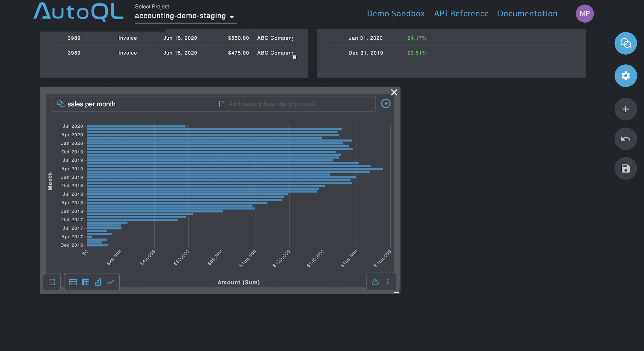Click the $100,000 axis tick label
The height and width of the screenshot is (351, 644).
[x=248, y=259]
